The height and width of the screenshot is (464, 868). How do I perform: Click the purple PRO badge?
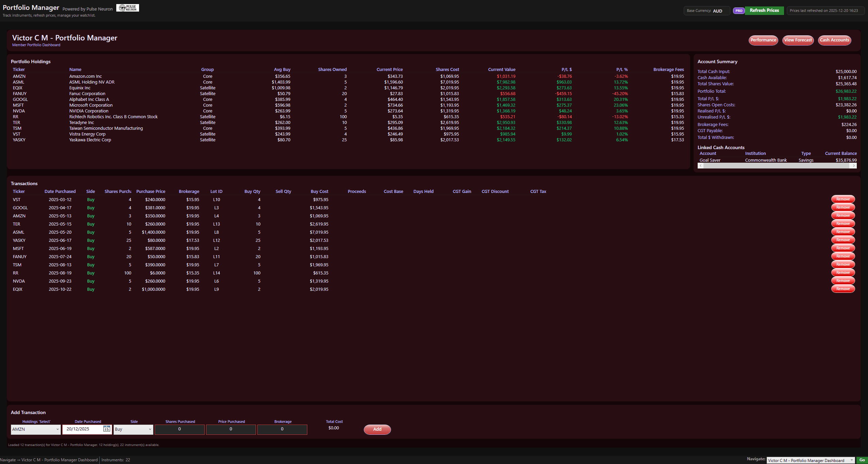click(x=738, y=11)
